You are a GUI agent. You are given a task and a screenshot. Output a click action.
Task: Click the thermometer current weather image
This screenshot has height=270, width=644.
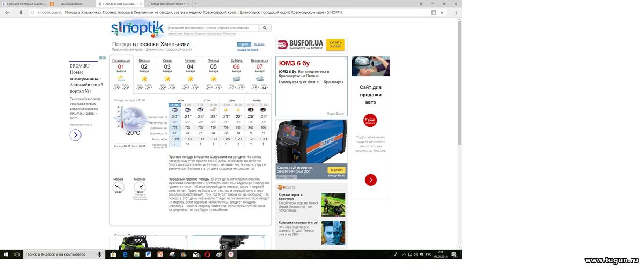(130, 116)
